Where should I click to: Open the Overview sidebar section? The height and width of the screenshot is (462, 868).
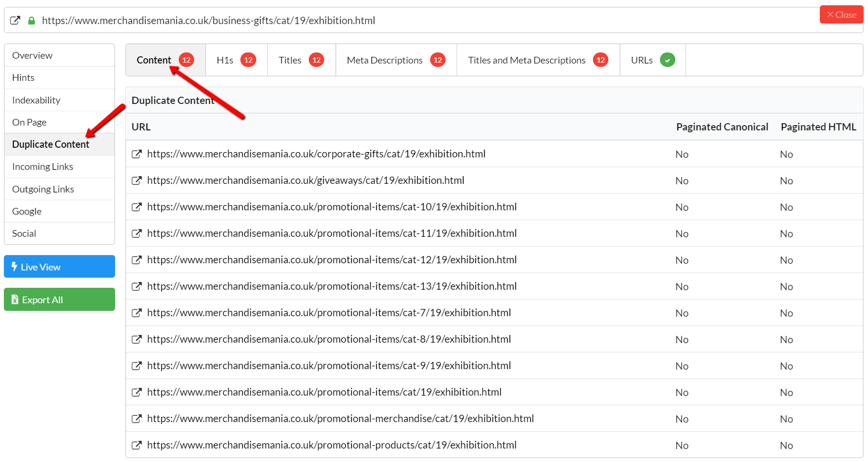pos(60,55)
